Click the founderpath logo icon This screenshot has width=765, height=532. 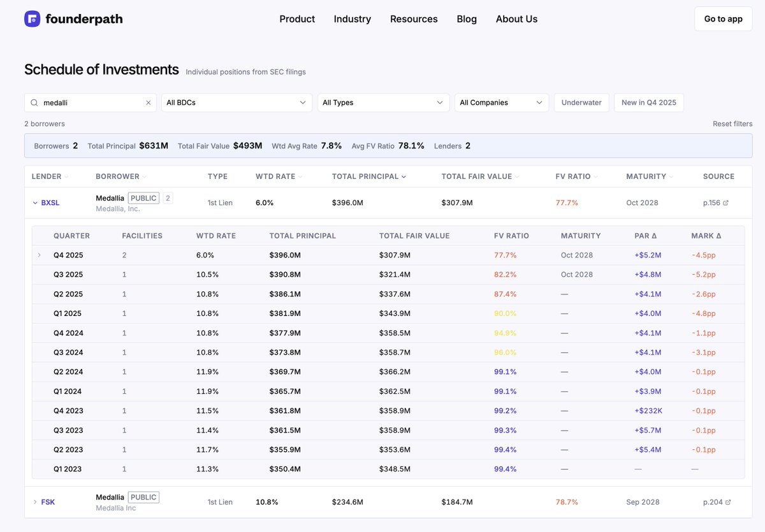pyautogui.click(x=33, y=19)
